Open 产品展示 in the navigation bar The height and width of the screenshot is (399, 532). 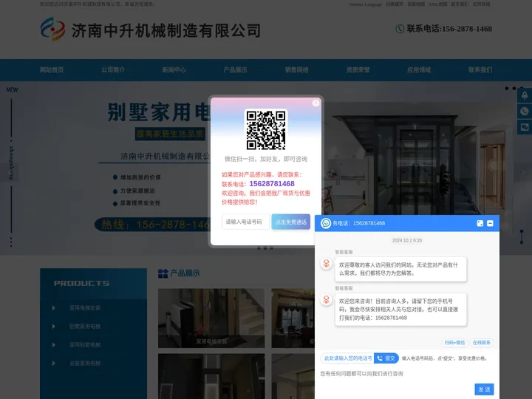coord(235,70)
